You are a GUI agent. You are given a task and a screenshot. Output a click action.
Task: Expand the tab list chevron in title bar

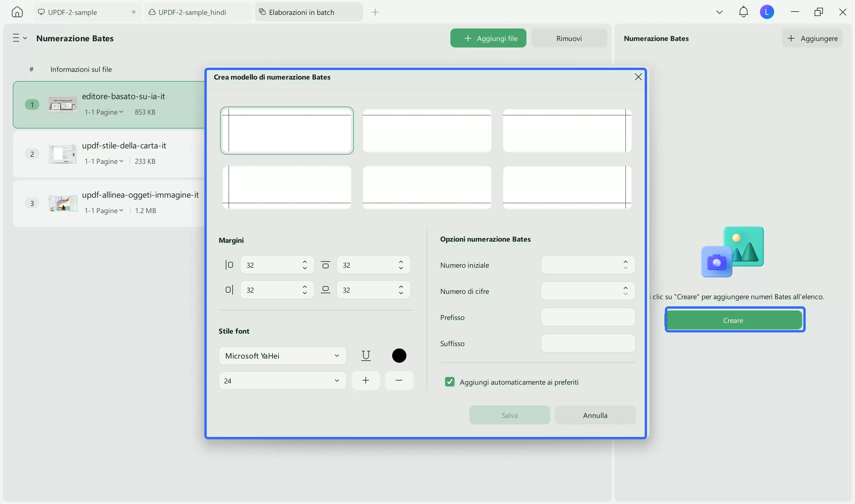pos(719,12)
